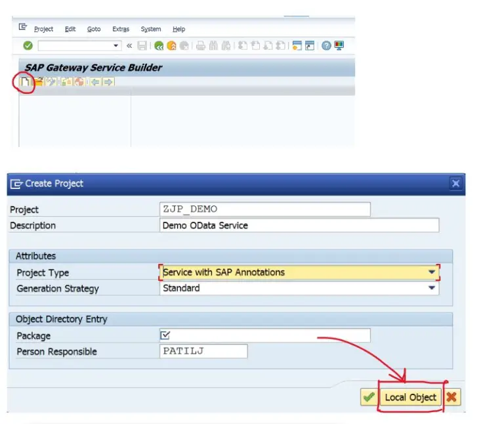Cancel dialog with red X button
This screenshot has width=504, height=424.
pyautogui.click(x=451, y=397)
